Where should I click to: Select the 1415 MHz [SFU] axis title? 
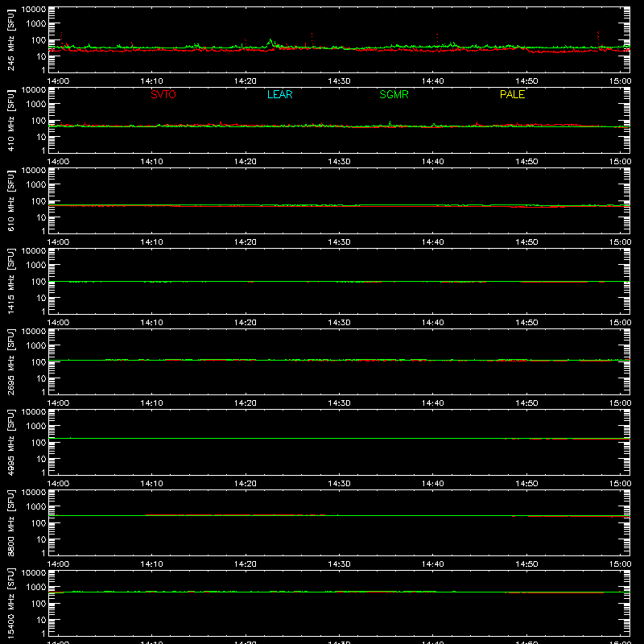click(10, 281)
